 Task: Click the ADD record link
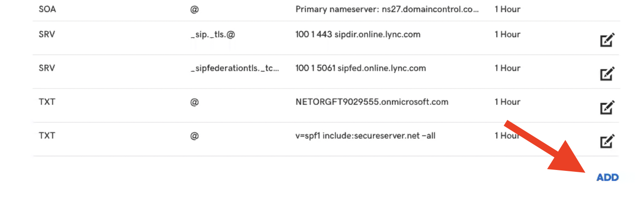click(x=607, y=178)
